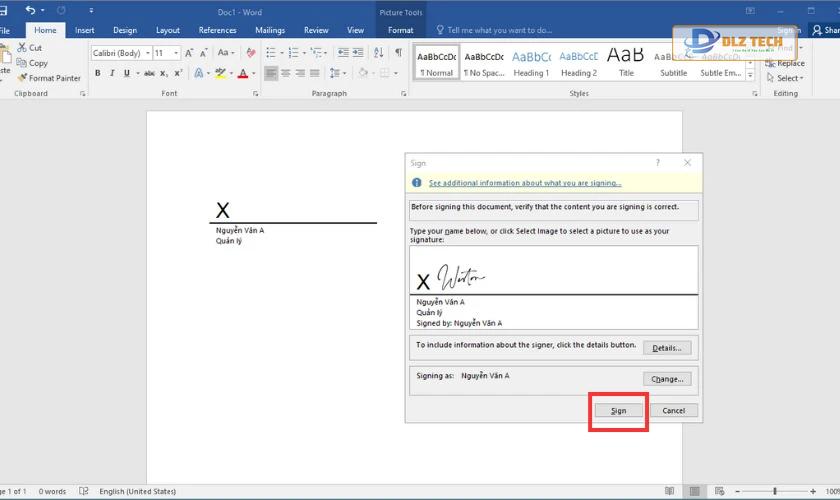Click the Change... button
This screenshot has height=500, width=840.
point(667,379)
